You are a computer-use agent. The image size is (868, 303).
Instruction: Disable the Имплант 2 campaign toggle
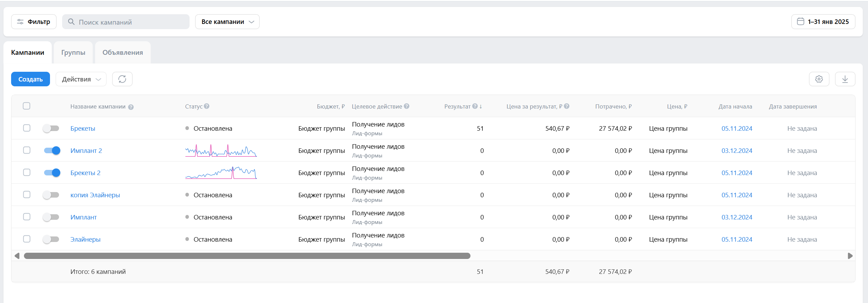52,151
